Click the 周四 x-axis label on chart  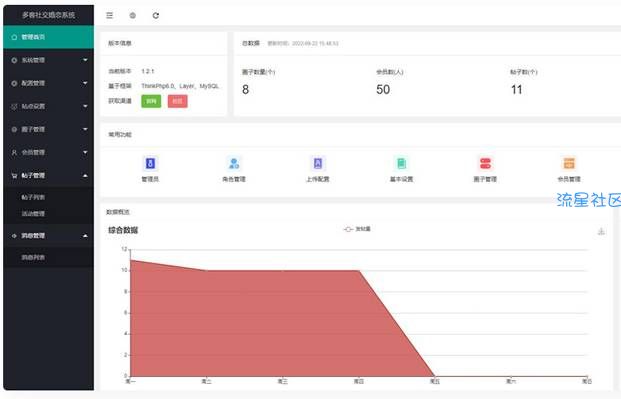(x=358, y=382)
